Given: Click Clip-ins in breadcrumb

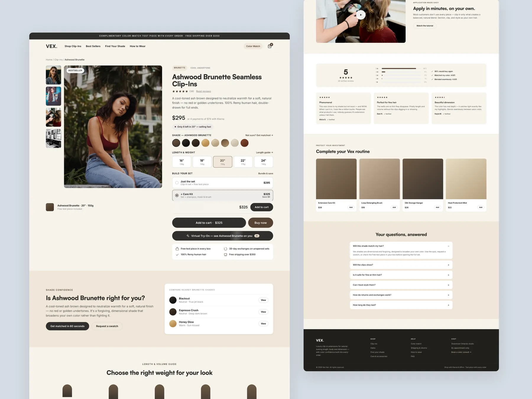Looking at the screenshot, I should pos(59,60).
